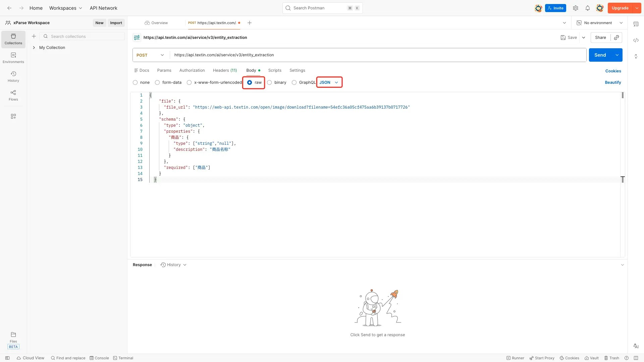Switch to the Authorization tab
Screen dimensions: 644x362
tap(192, 70)
